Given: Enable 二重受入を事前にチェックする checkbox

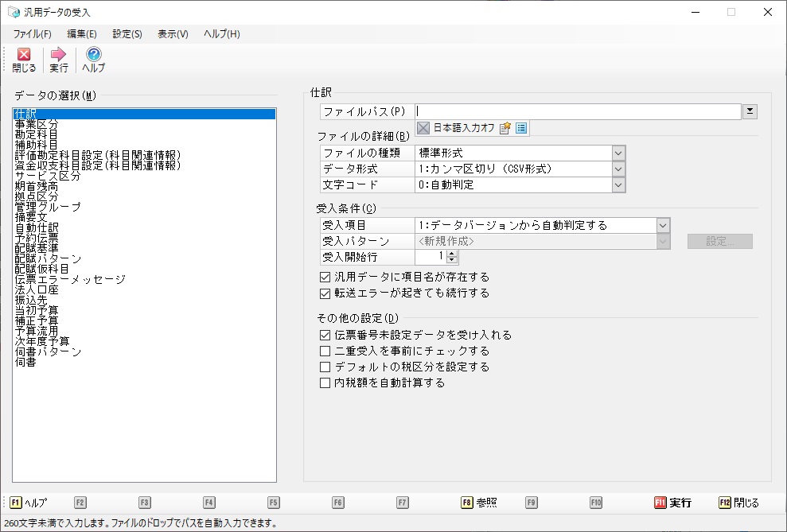Looking at the screenshot, I should [325, 351].
